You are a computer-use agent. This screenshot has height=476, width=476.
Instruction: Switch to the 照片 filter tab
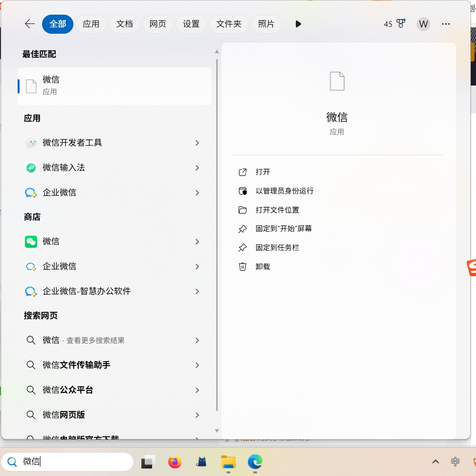click(x=266, y=24)
